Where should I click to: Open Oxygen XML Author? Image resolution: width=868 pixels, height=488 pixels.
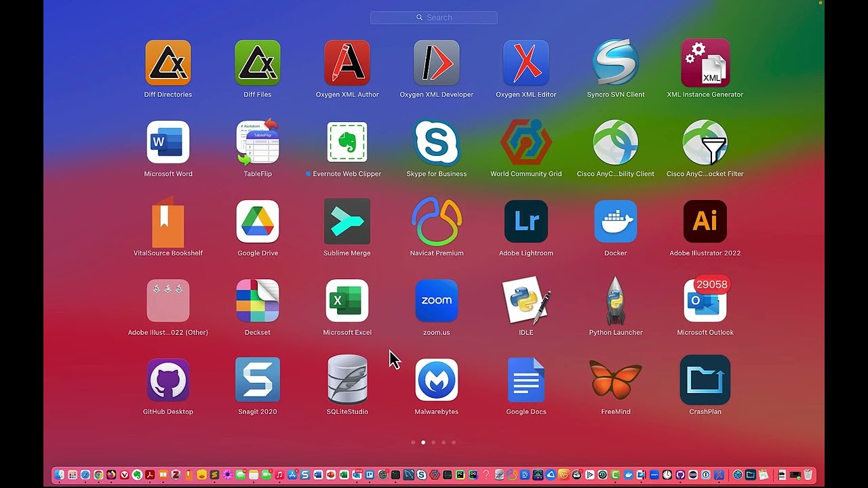[347, 63]
